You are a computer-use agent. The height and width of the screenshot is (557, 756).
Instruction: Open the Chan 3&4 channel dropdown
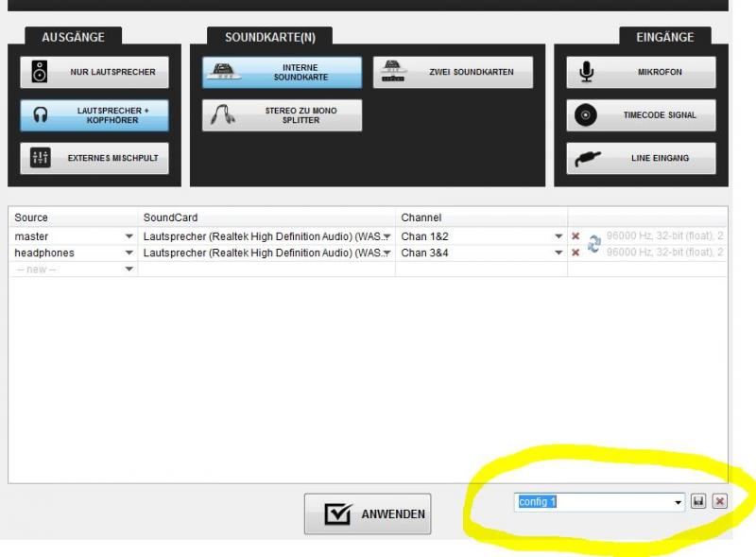[558, 252]
